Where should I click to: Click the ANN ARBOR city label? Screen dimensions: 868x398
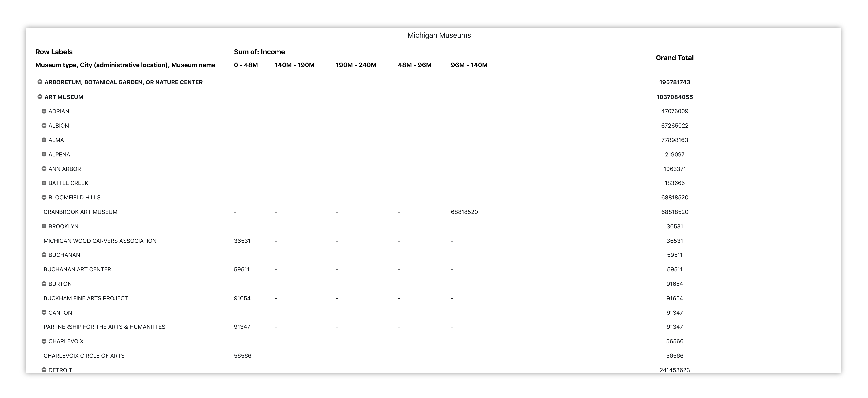(65, 169)
